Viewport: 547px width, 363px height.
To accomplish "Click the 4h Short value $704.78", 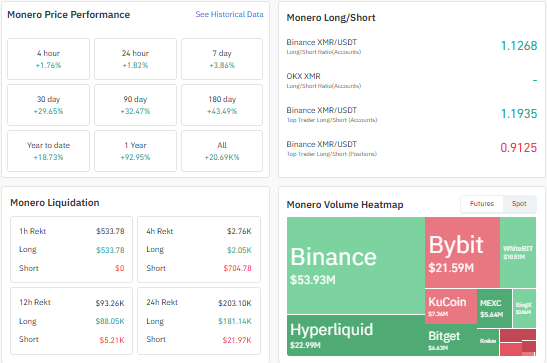I will pyautogui.click(x=237, y=268).
